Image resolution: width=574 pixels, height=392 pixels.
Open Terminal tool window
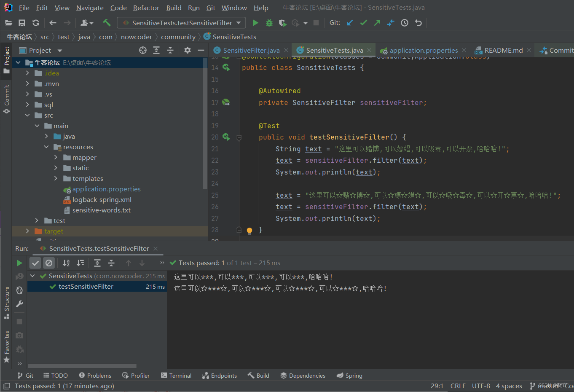pyautogui.click(x=176, y=376)
